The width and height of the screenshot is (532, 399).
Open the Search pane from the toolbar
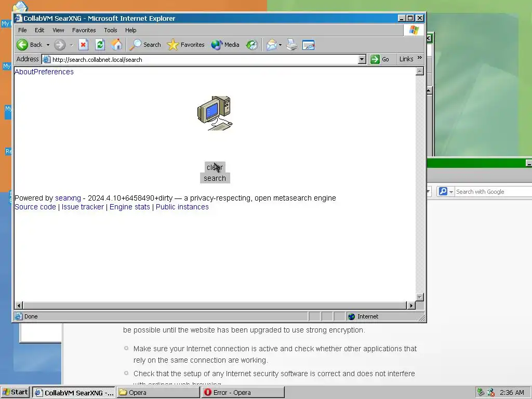[x=145, y=45]
